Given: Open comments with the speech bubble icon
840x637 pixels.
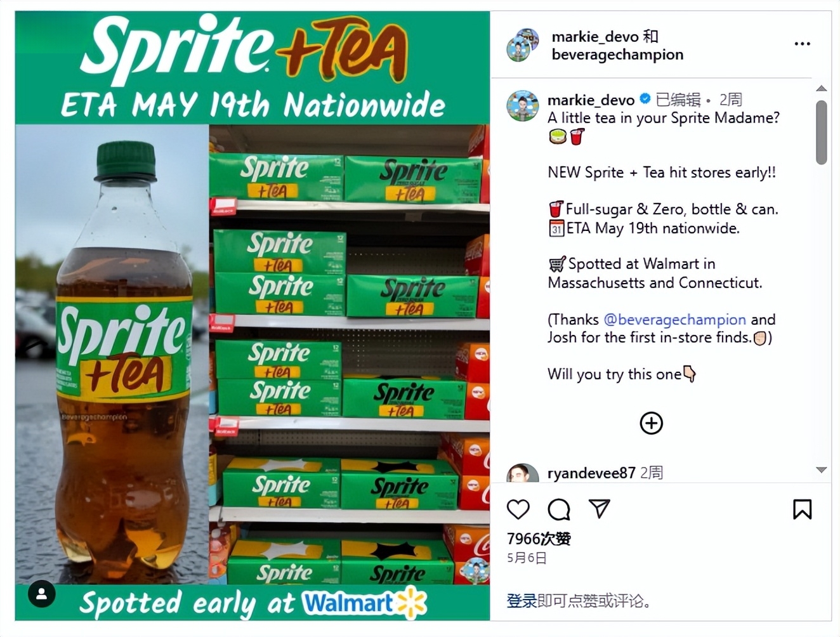Looking at the screenshot, I should [x=559, y=509].
